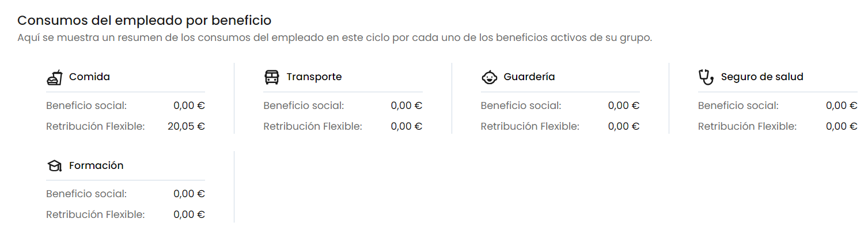Click Retribución Flexible label under Transporte

click(312, 126)
